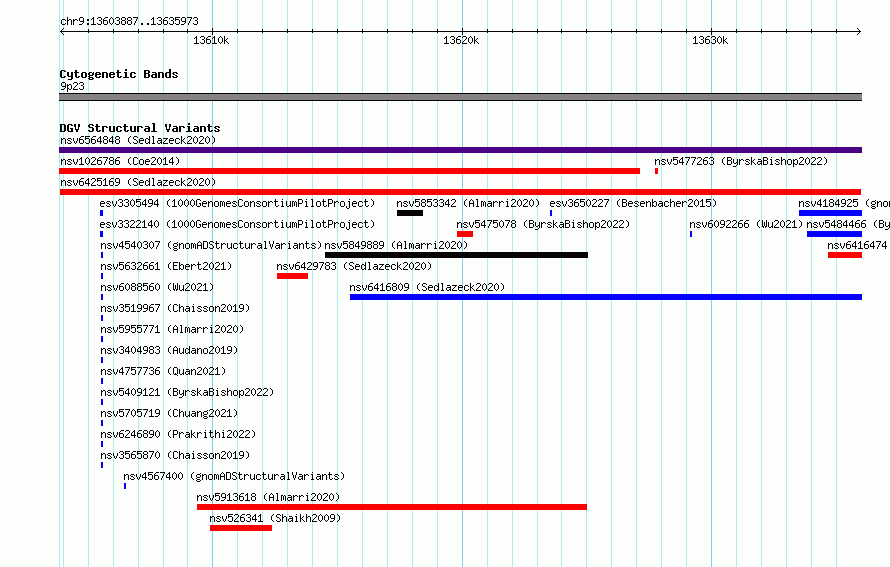Click the nsv5849889 long black bar
The image size is (890, 567).
coord(456,255)
